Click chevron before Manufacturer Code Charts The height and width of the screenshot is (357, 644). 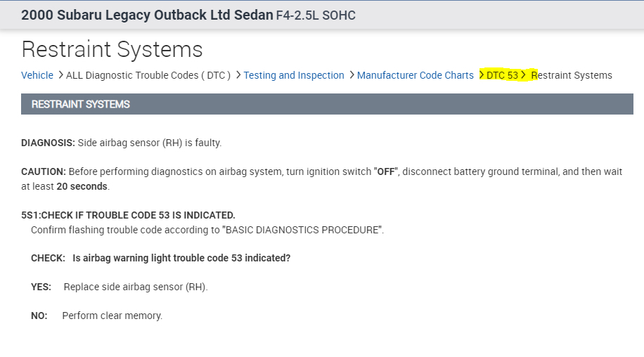click(352, 75)
